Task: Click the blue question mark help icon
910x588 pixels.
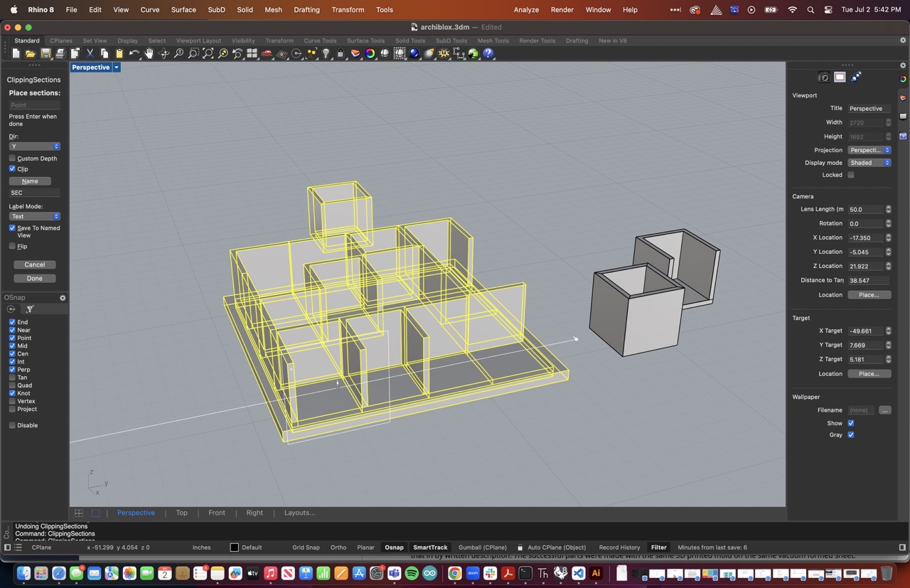Action: click(488, 53)
